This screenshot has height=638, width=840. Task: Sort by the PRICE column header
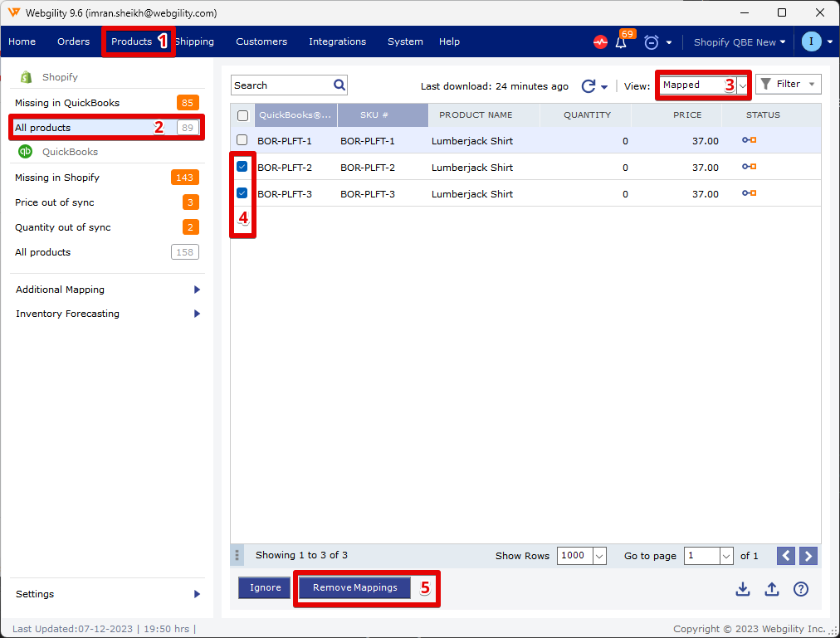676,115
